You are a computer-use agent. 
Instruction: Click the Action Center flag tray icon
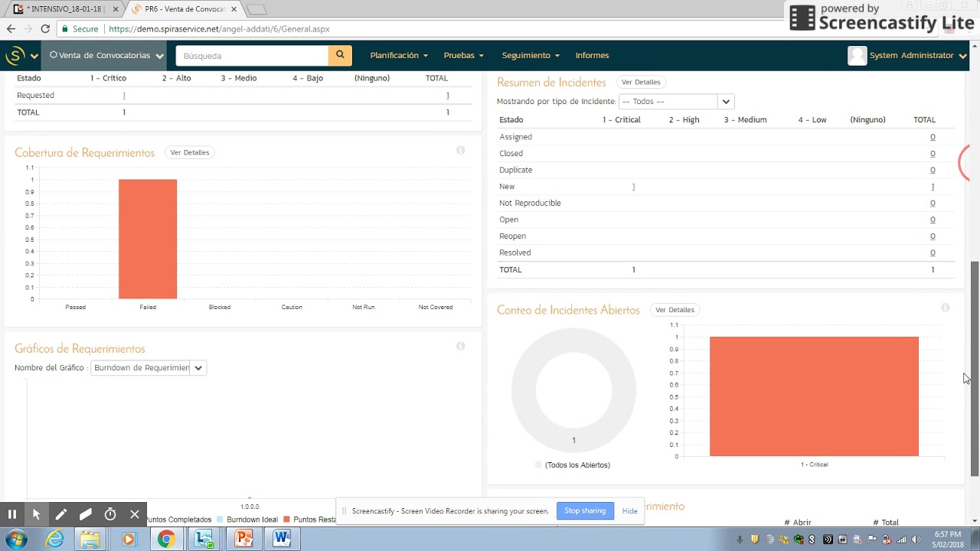[872, 540]
